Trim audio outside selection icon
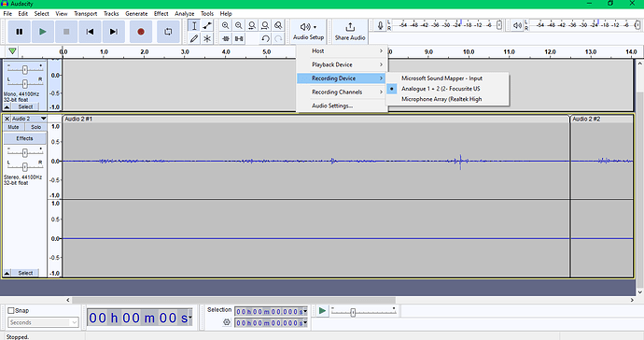 (226, 38)
